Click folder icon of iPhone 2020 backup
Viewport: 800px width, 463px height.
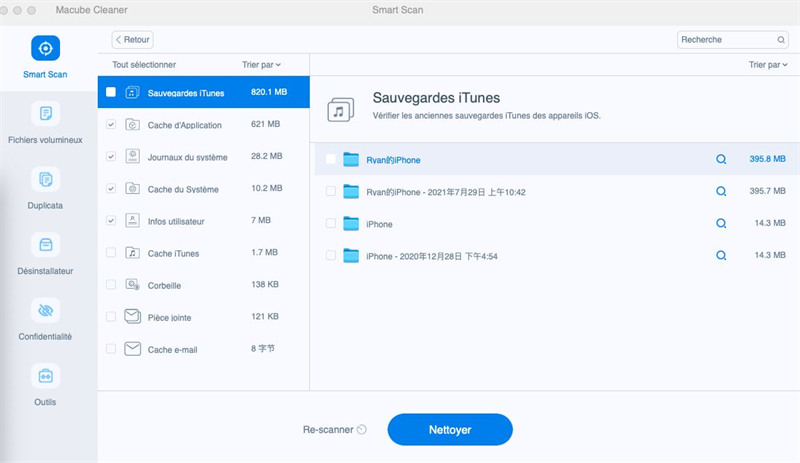[x=351, y=255]
